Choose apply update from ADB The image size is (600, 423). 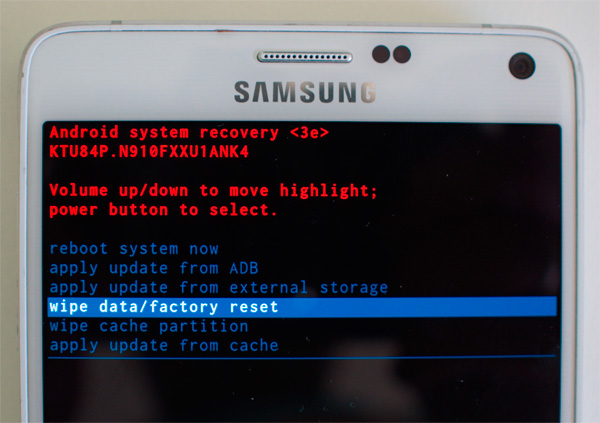(x=154, y=268)
